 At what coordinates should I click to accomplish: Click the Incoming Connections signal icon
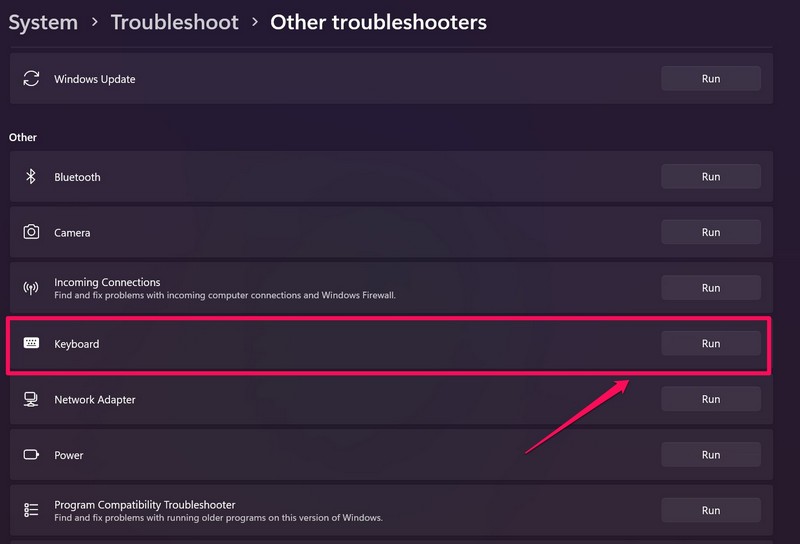pyautogui.click(x=31, y=288)
